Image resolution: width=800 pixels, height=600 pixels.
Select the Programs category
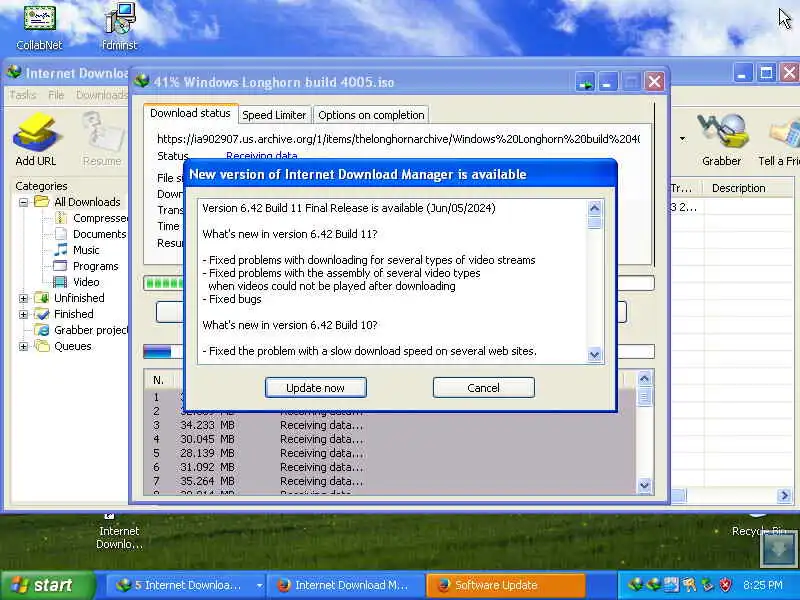click(x=86, y=266)
